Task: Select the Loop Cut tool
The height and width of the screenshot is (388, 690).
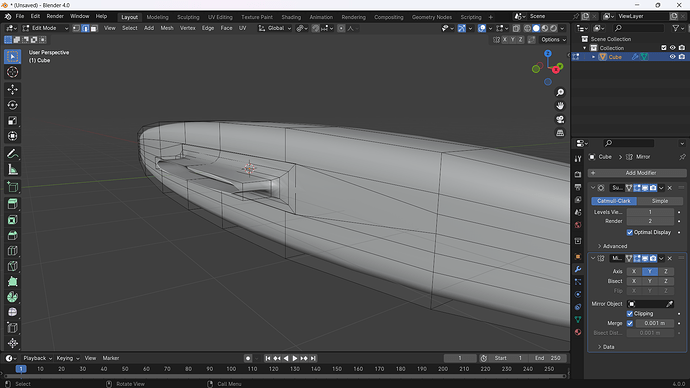Action: pos(12,251)
